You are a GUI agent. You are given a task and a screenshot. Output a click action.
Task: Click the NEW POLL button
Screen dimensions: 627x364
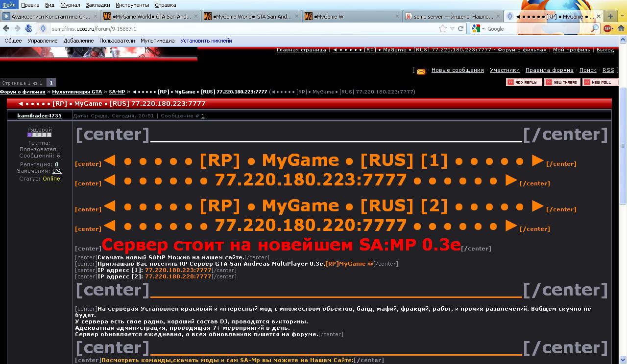(600, 82)
